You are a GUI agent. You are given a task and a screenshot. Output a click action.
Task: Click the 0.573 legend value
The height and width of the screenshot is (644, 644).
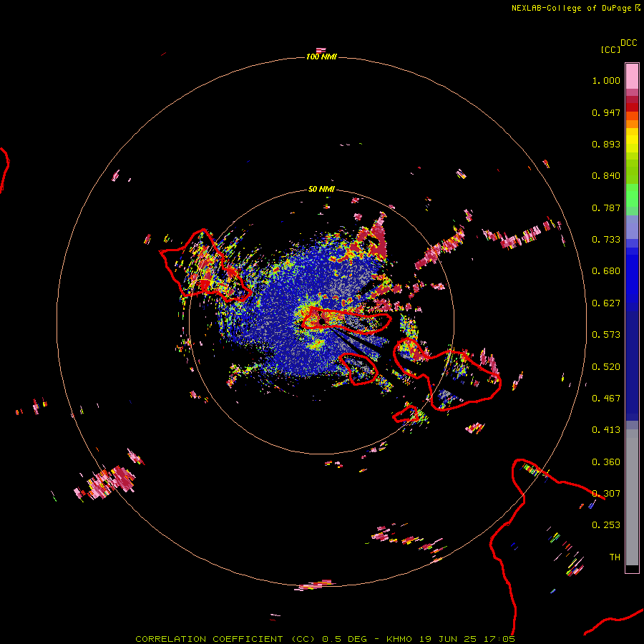[606, 335]
